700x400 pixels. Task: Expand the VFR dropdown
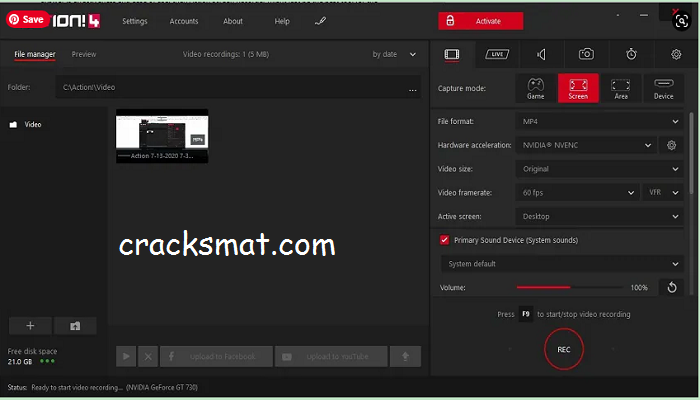pyautogui.click(x=663, y=192)
